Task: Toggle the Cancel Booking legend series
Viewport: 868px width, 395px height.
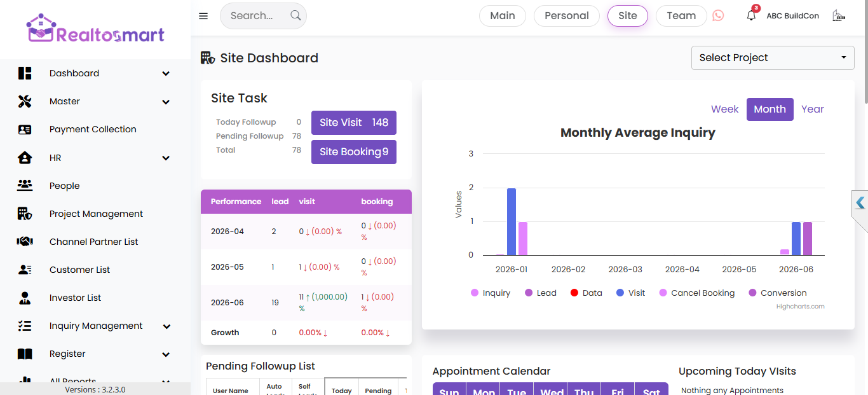Action: pos(696,293)
